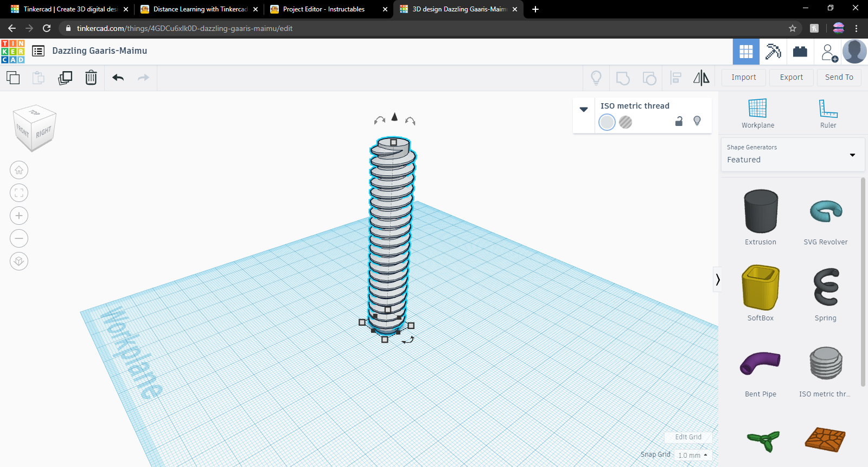Select the Spring shape
The width and height of the screenshot is (868, 467).
pyautogui.click(x=826, y=293)
